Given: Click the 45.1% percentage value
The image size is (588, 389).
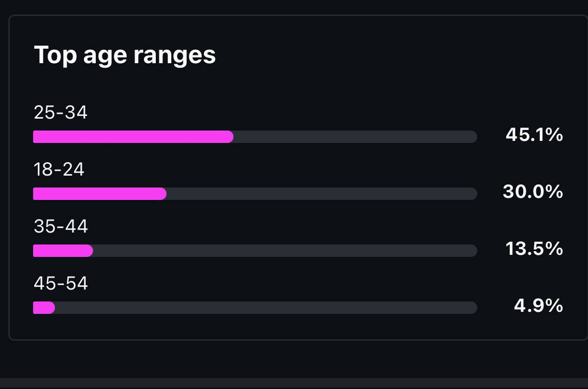Looking at the screenshot, I should pos(534,135).
